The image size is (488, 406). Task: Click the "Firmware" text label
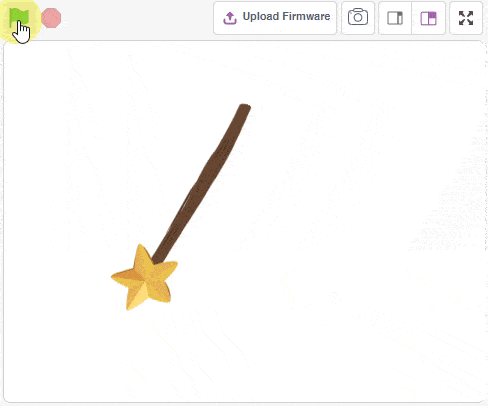coord(305,16)
